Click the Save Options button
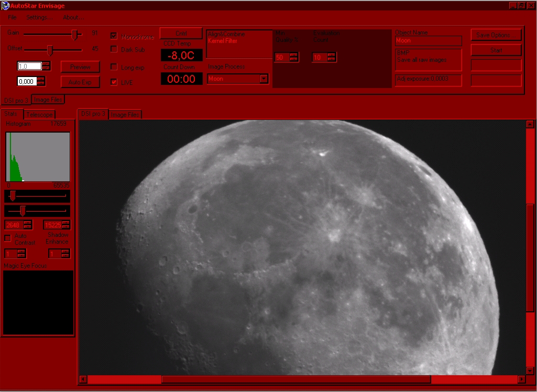This screenshot has width=537, height=392. click(496, 35)
